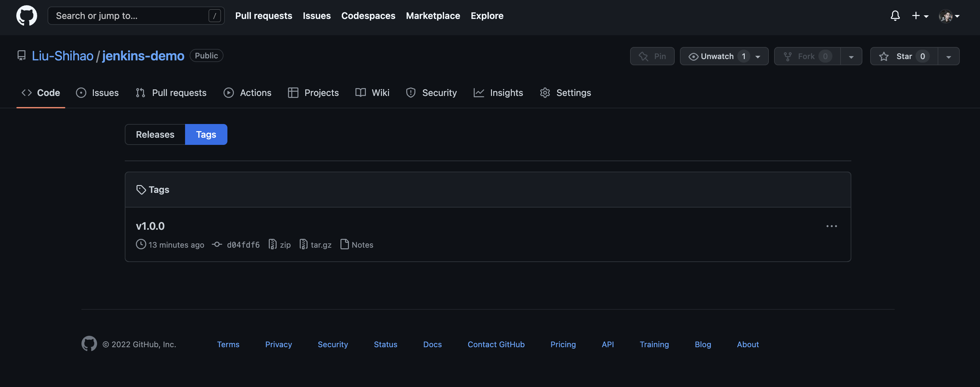Open the notifications bell
The width and height of the screenshot is (980, 387).
(895, 16)
